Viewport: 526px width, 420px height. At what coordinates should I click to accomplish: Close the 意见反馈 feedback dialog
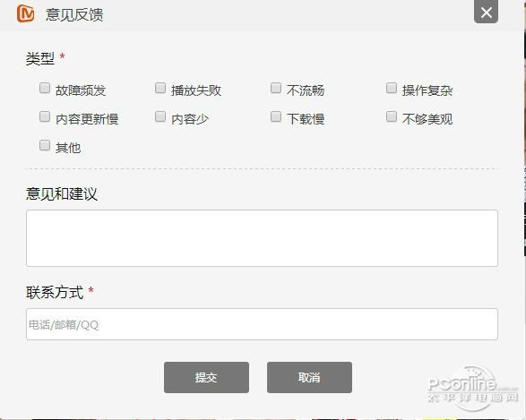point(486,13)
